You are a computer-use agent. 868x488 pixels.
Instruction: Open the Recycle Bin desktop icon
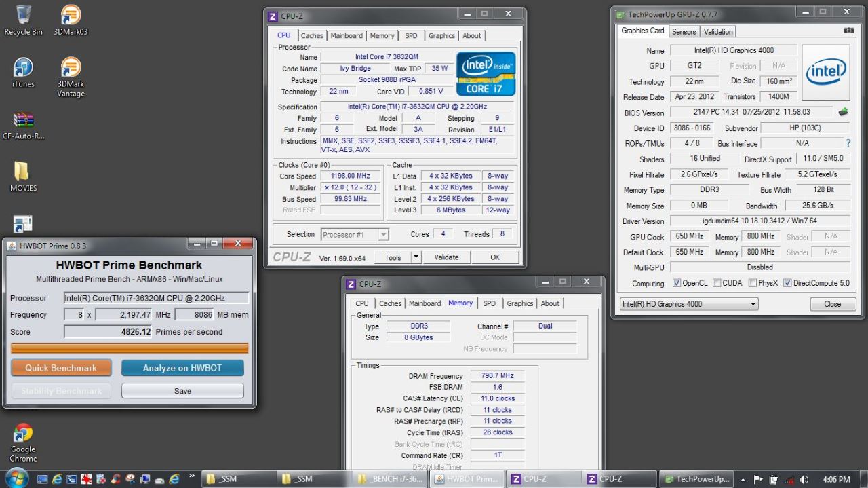23,19
